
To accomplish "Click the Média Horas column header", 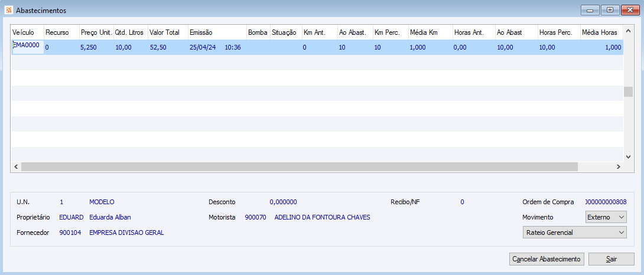I will [601, 32].
